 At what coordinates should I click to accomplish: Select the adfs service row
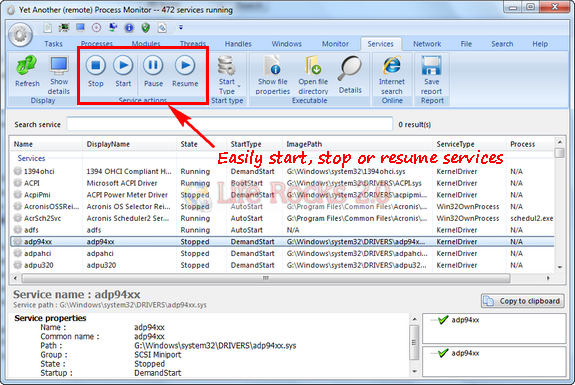(282, 230)
